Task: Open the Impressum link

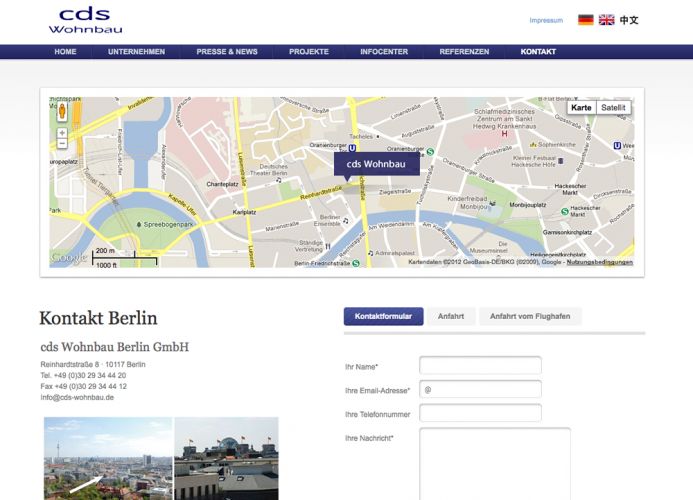Action: pyautogui.click(x=546, y=20)
